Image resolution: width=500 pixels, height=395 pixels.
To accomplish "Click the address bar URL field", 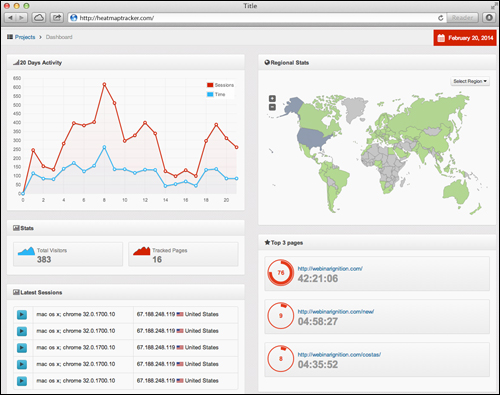I will tap(257, 18).
